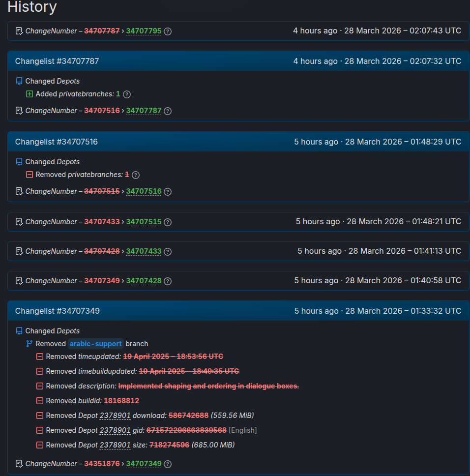
Task: Click help icon beside ChangeNumber 34707795
Action: [x=168, y=31]
